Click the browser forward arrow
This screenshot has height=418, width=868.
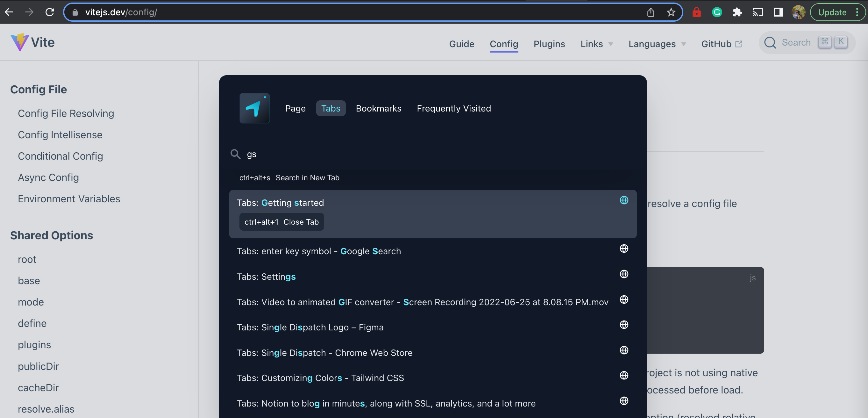(x=29, y=12)
